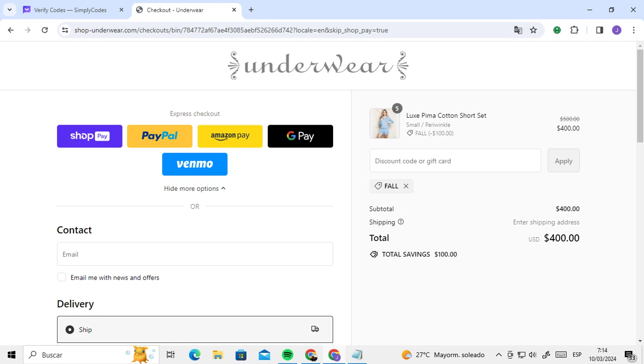Pay with PayPal express checkout
This screenshot has height=364, width=644.
coord(160,136)
